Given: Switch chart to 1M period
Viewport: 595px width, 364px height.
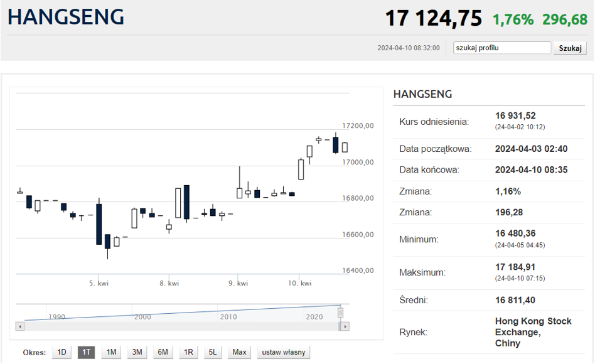Looking at the screenshot, I should [111, 352].
